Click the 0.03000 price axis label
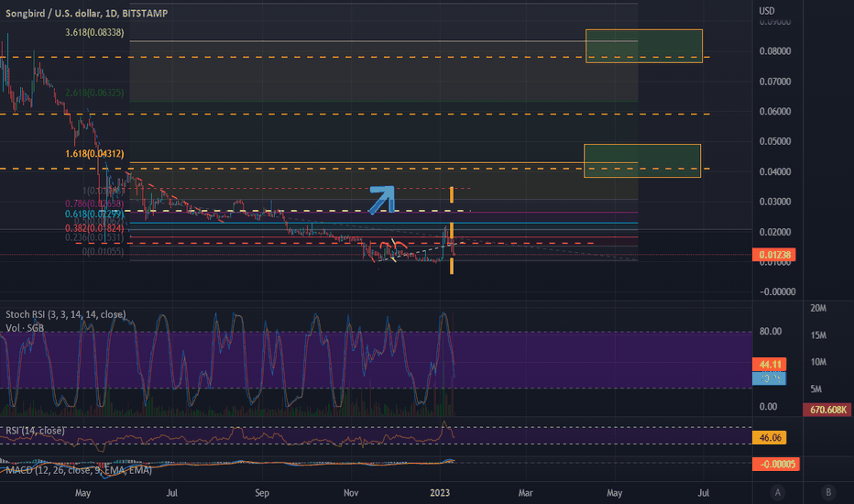854x504 pixels. pos(775,202)
